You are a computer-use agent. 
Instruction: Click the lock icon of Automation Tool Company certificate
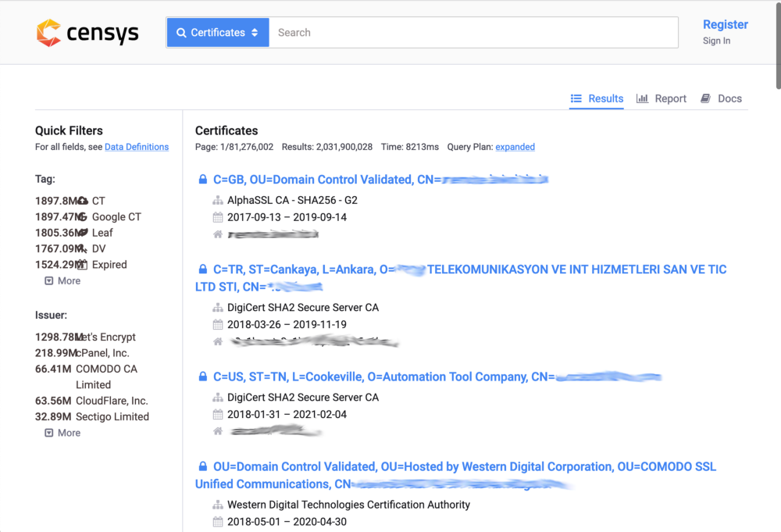(203, 377)
